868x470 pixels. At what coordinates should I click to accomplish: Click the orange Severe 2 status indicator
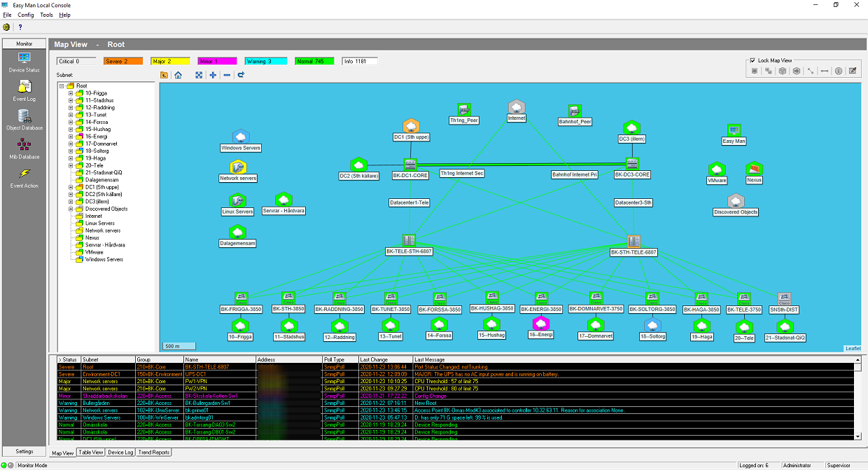pyautogui.click(x=123, y=61)
